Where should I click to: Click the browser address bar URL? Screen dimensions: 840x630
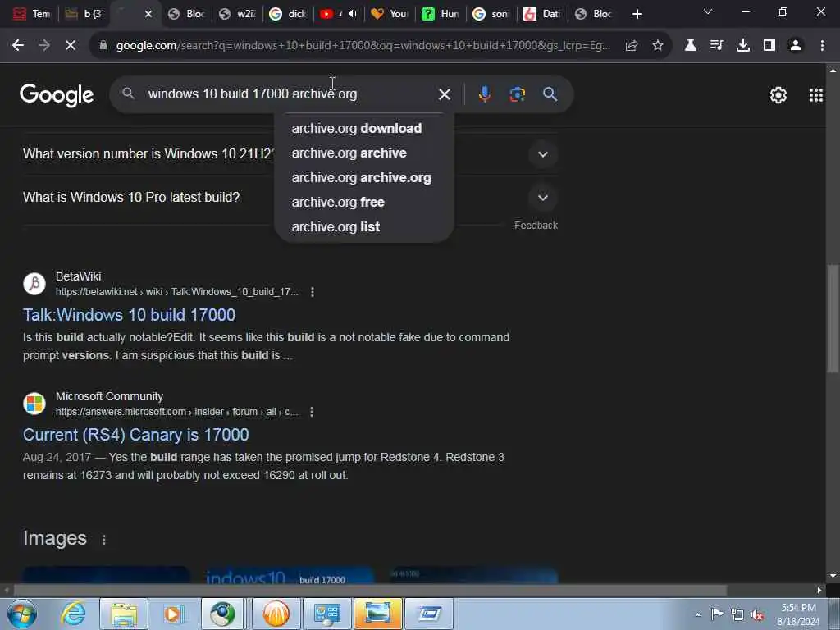(x=363, y=46)
